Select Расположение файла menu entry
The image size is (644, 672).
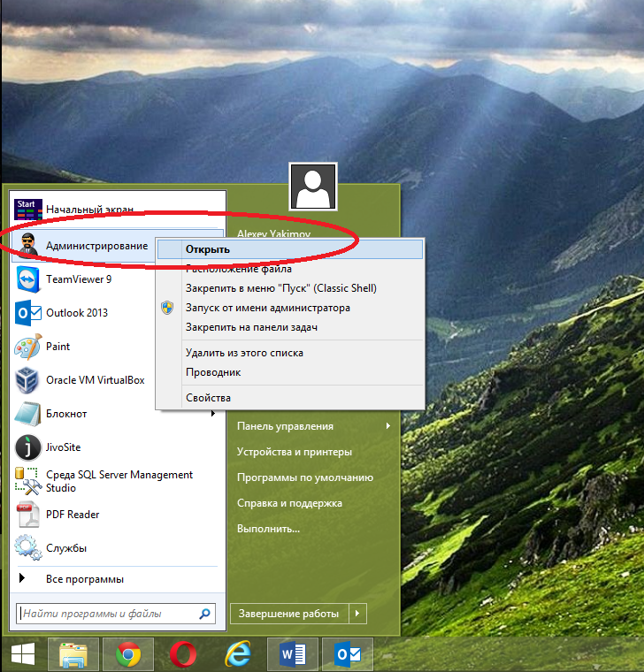point(290,269)
